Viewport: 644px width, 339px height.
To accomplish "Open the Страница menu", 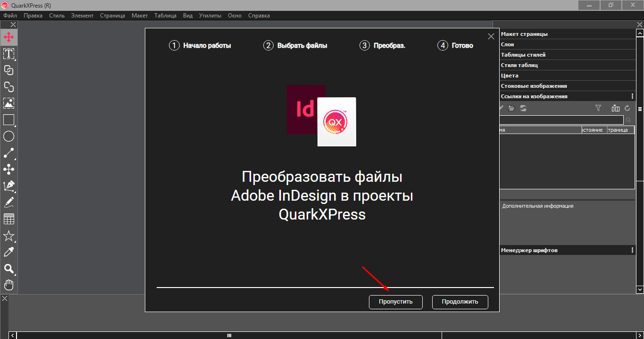I will click(112, 16).
